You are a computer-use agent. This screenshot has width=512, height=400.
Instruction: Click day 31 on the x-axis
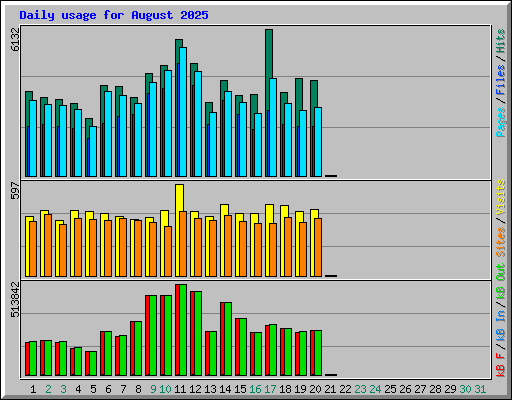[x=480, y=389]
